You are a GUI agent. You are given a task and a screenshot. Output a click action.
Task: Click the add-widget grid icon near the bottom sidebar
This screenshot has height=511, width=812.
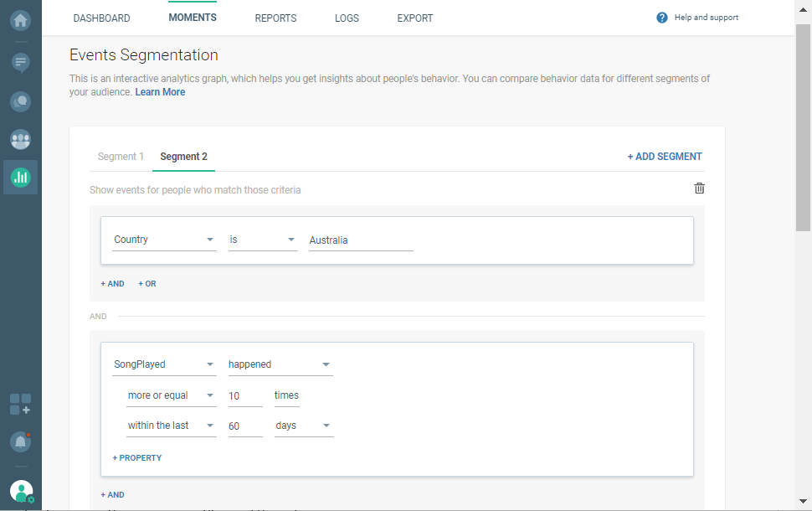[x=19, y=405]
